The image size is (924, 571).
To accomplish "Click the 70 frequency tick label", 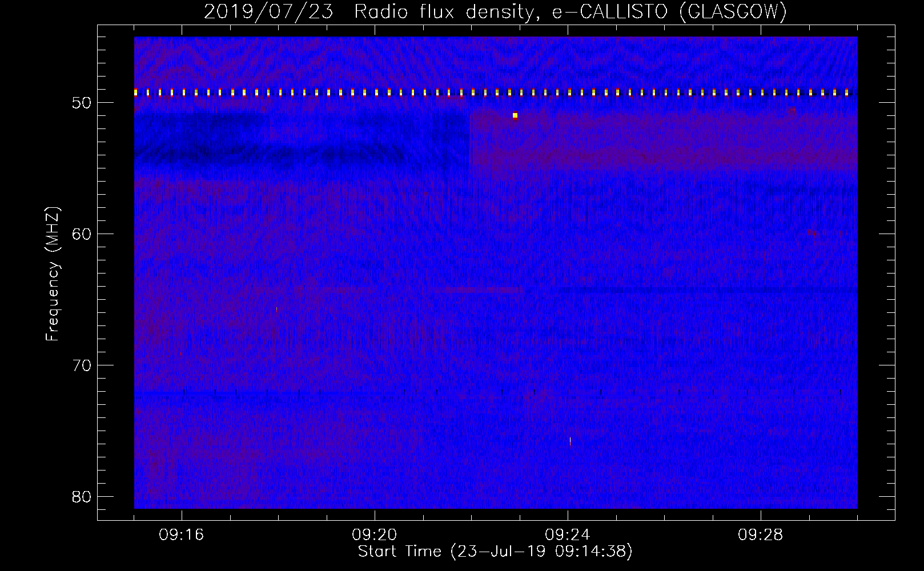I will tap(82, 365).
